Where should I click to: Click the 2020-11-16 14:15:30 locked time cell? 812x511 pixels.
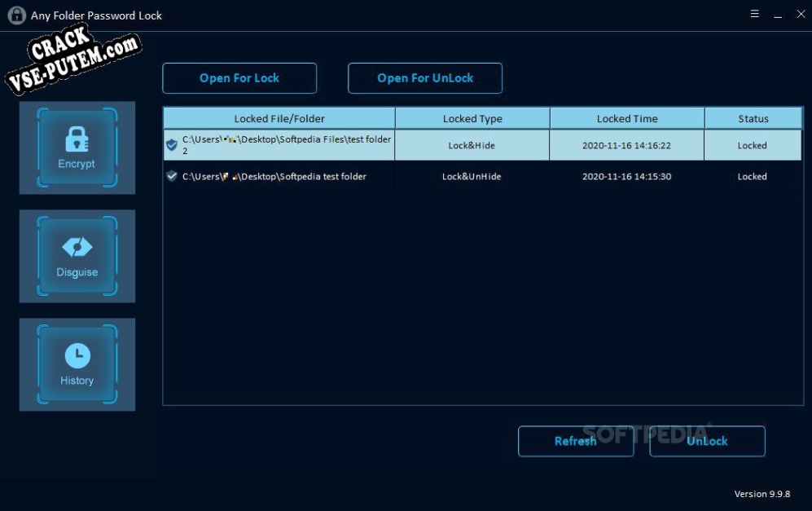click(x=626, y=176)
